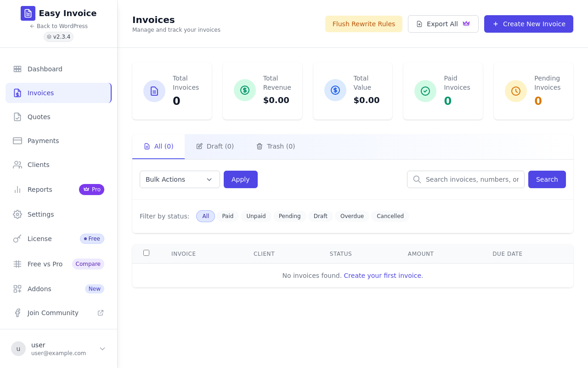
Task: Click external link icon beside Join Community
Action: coord(101,313)
